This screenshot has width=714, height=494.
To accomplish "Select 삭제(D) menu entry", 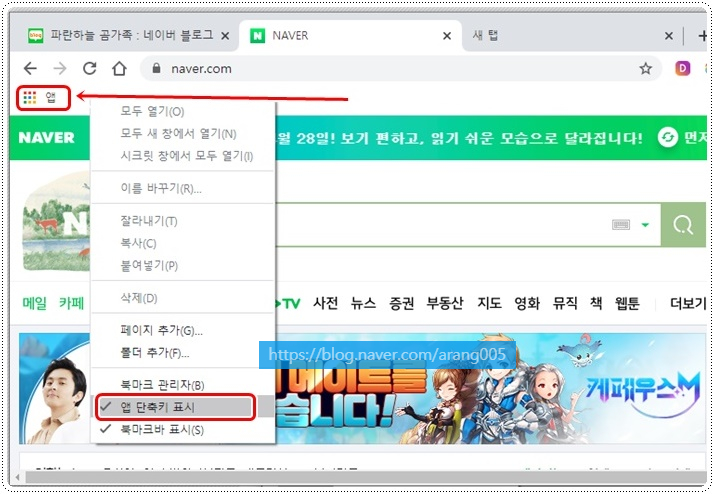I will (183, 298).
